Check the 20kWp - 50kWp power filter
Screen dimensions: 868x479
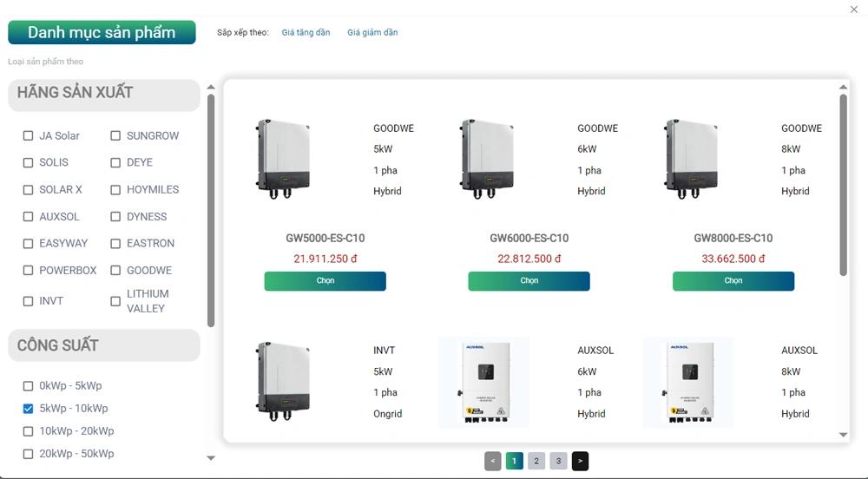coord(29,454)
